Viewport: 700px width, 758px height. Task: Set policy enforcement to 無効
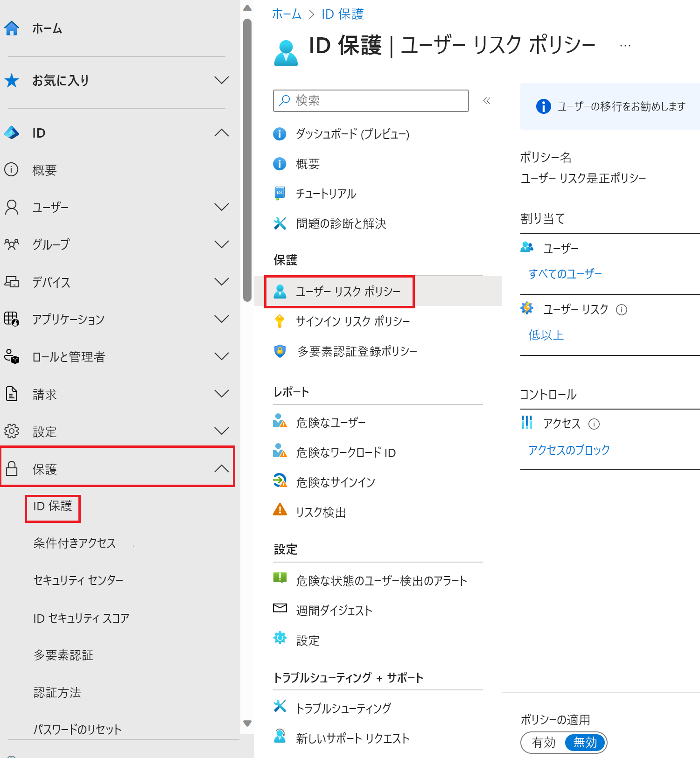(x=585, y=742)
